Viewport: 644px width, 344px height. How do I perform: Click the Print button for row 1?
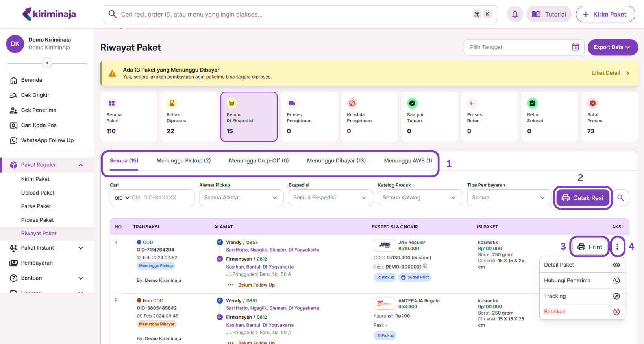click(x=589, y=247)
